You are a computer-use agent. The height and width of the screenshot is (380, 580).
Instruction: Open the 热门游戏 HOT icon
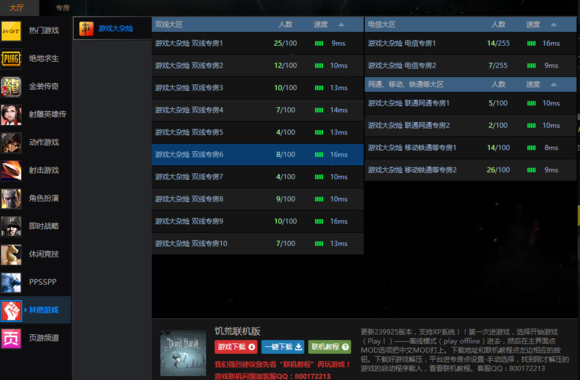click(11, 31)
